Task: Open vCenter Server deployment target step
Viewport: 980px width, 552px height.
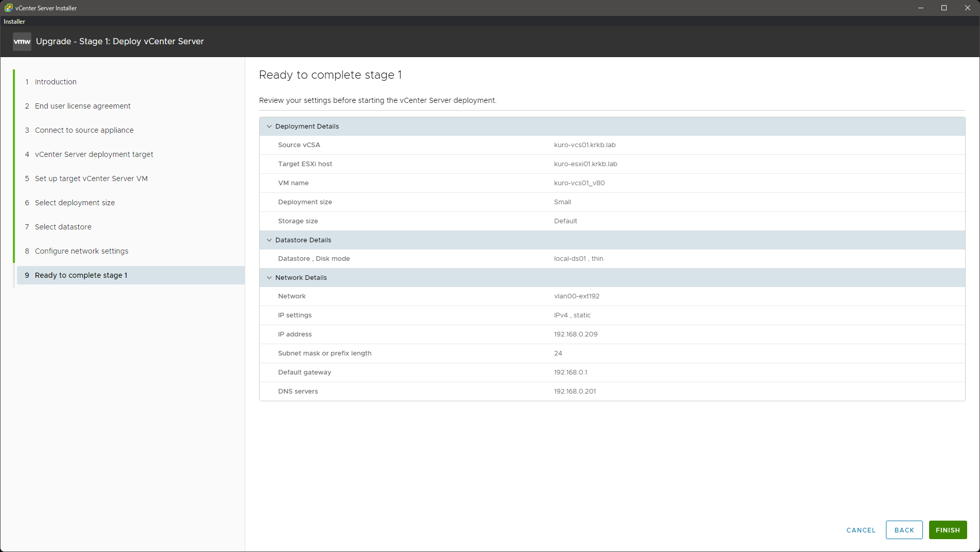Action: pyautogui.click(x=94, y=154)
